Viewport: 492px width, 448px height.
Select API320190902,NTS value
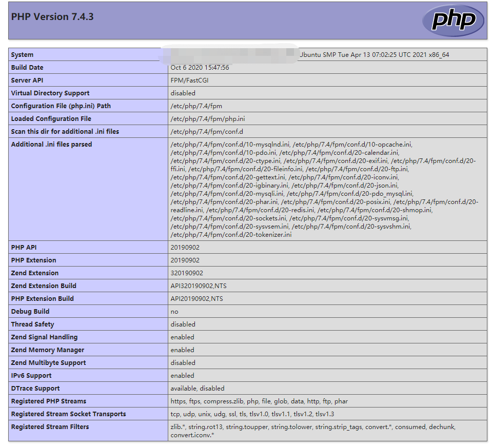pyautogui.click(x=199, y=286)
